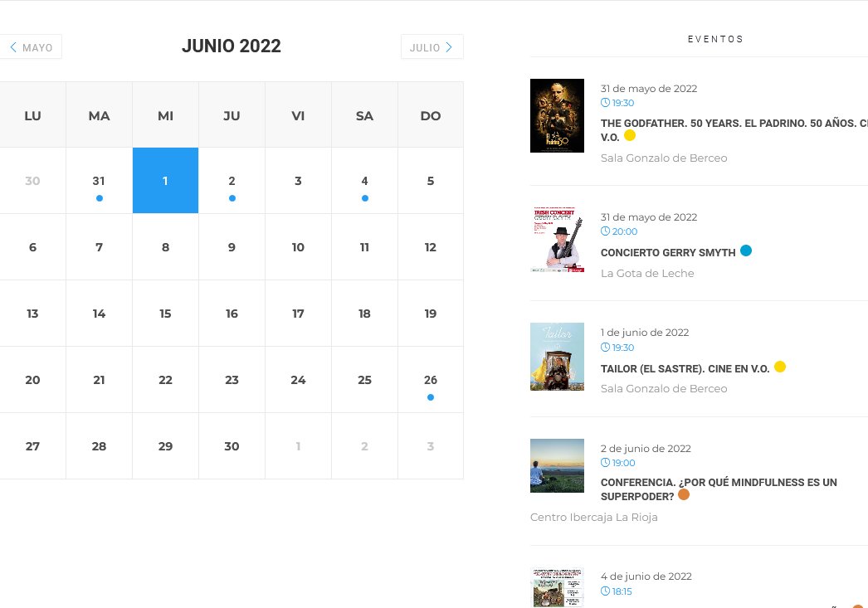Click event dot under May 31
Viewport: 868px width, 608px height.
coord(99,198)
